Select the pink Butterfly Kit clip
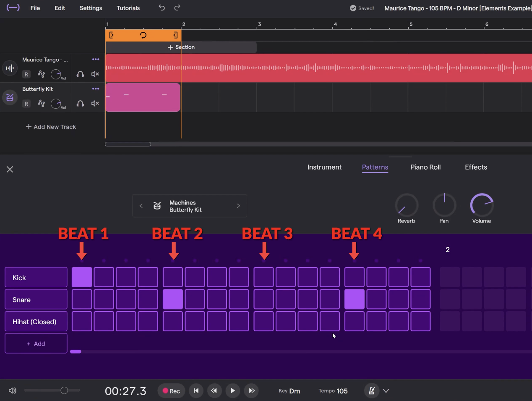This screenshot has width=532, height=401. (x=143, y=97)
